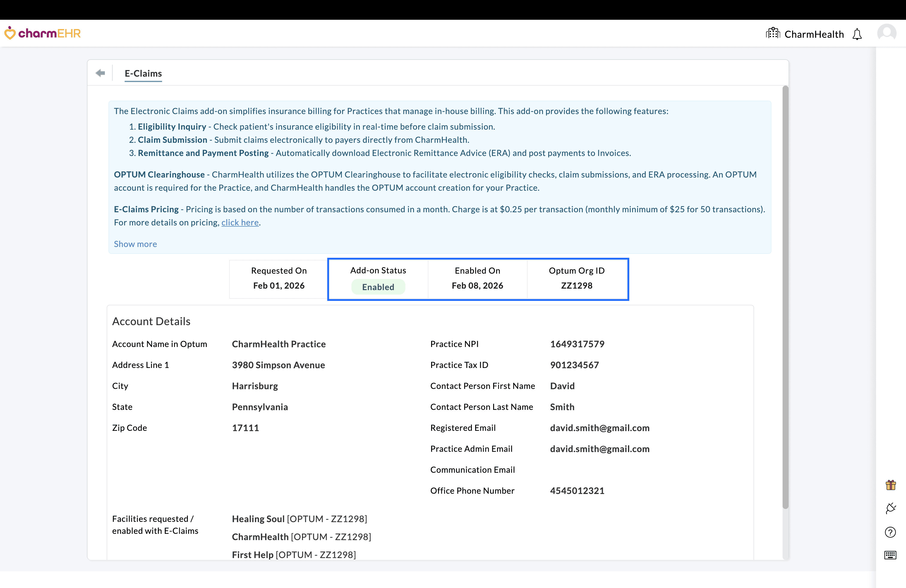Image resolution: width=906 pixels, height=588 pixels.
Task: Click the OPTUM Clearinghouse heading text
Action: click(x=159, y=175)
